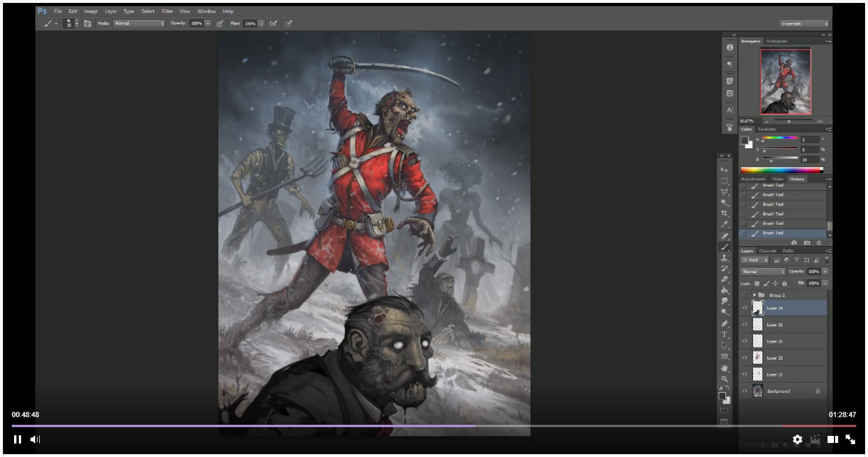Screen dimensions: 868x457
Task: Open the Essentials workspace dropdown
Action: 805,24
